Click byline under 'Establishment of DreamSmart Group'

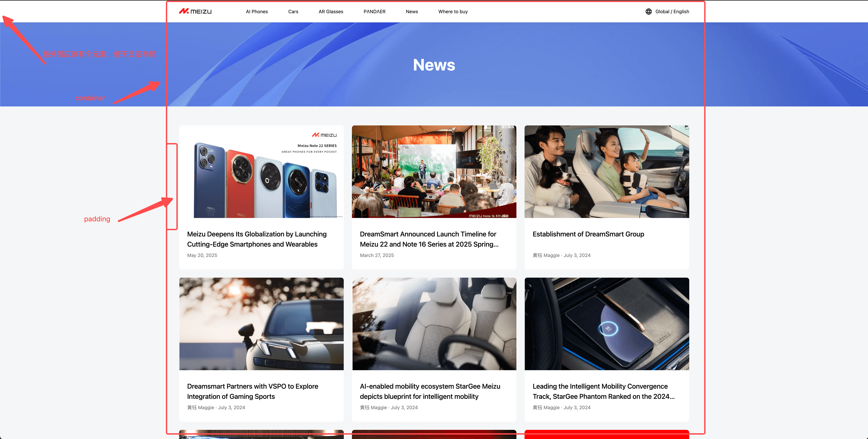point(561,255)
